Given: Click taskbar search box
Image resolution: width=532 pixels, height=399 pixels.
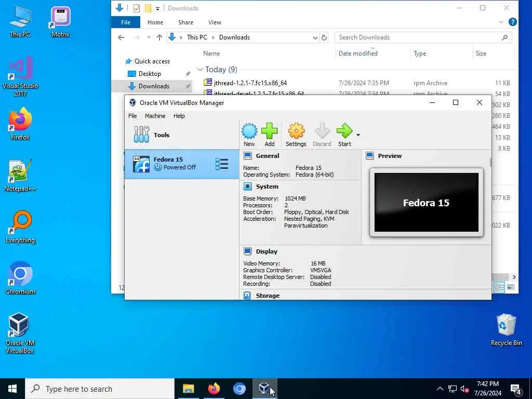Looking at the screenshot, I should tap(100, 389).
